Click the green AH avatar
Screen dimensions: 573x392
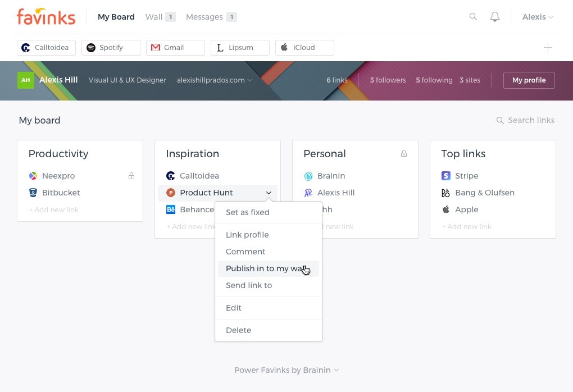(x=26, y=80)
